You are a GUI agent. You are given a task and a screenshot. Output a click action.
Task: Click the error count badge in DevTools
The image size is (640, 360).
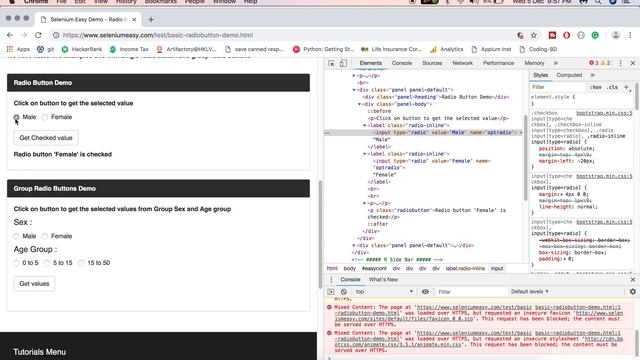point(594,63)
